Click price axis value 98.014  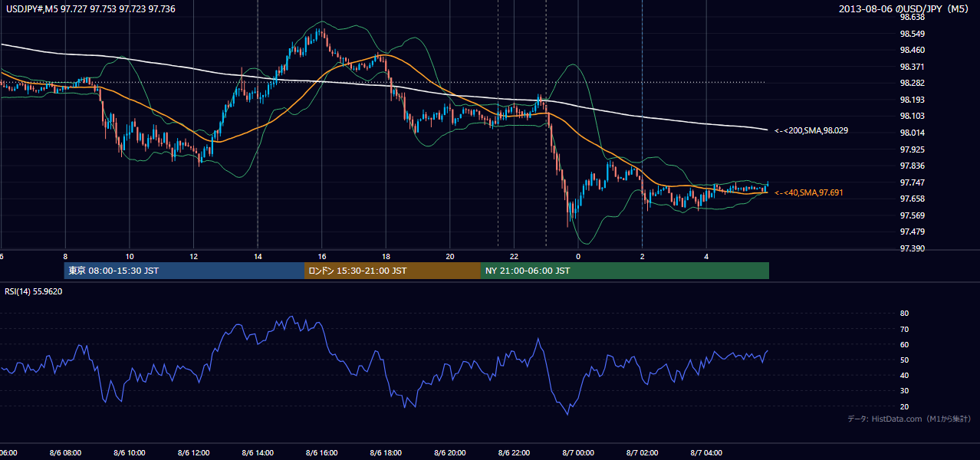click(x=912, y=133)
